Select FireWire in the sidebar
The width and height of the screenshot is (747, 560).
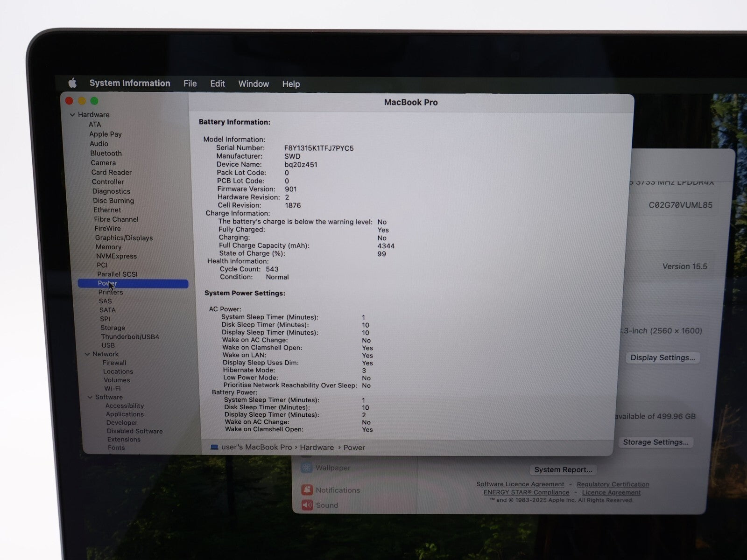(108, 229)
